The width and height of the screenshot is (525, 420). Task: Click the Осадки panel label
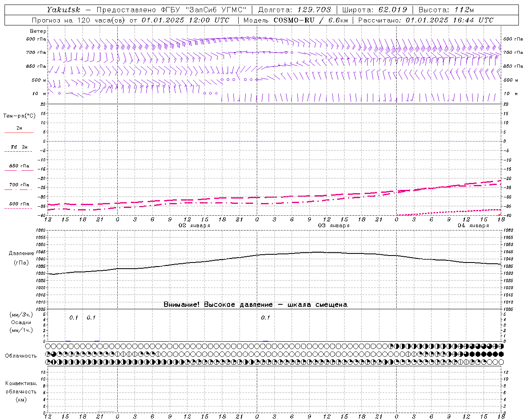point(21,322)
